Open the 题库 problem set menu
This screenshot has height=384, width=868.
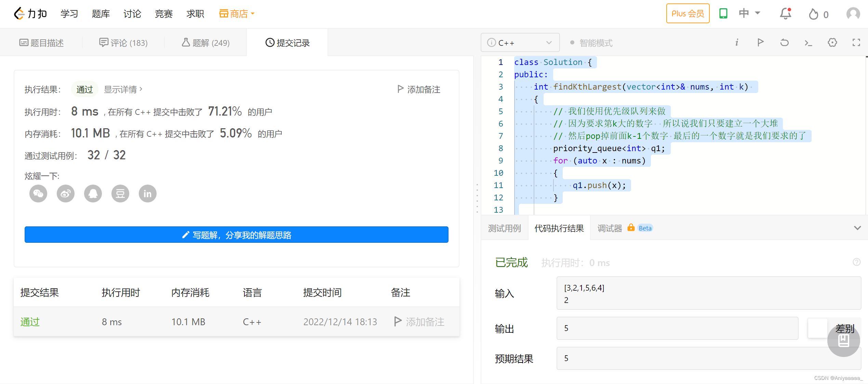pyautogui.click(x=101, y=14)
